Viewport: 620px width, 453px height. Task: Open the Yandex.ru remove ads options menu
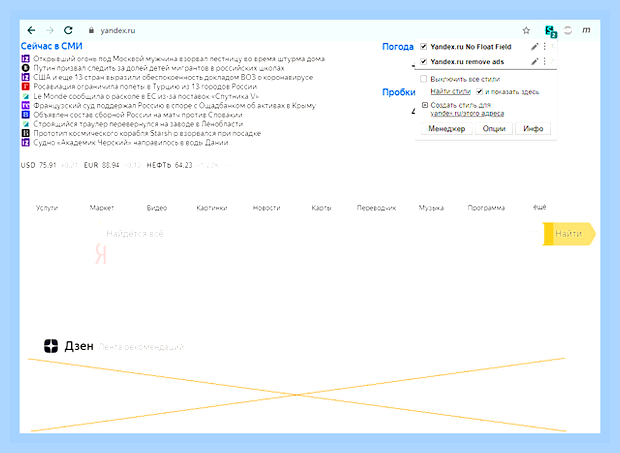point(544,62)
